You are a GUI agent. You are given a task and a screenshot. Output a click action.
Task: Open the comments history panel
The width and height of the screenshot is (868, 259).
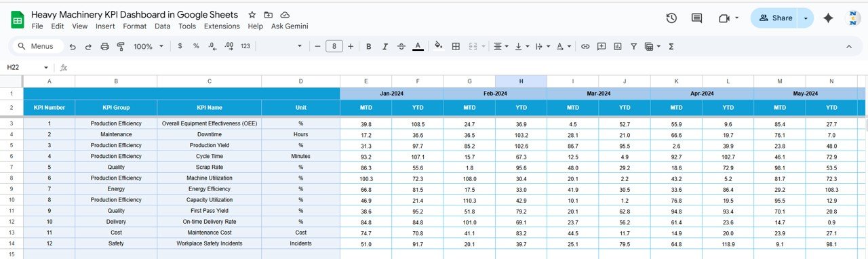[696, 18]
